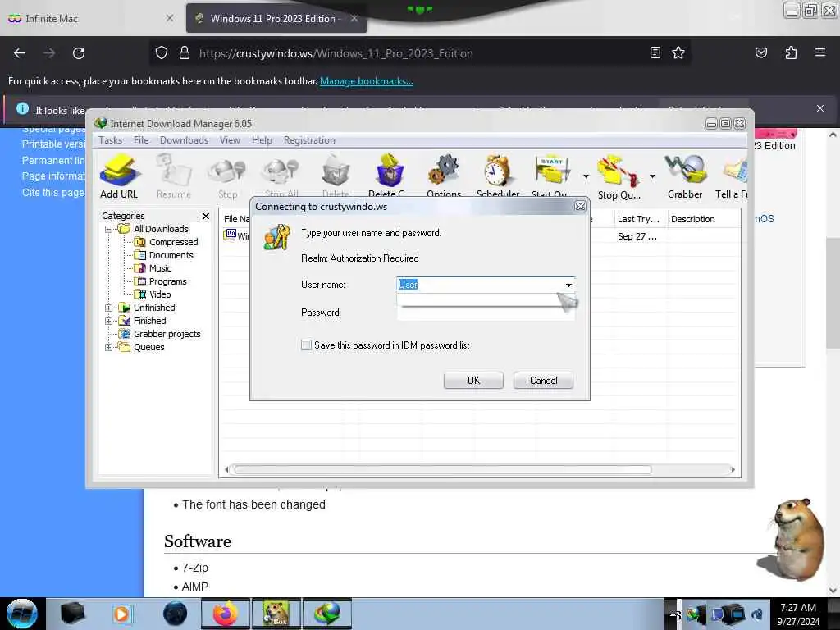Bookmark this page with star icon
The image size is (840, 630).
678,52
